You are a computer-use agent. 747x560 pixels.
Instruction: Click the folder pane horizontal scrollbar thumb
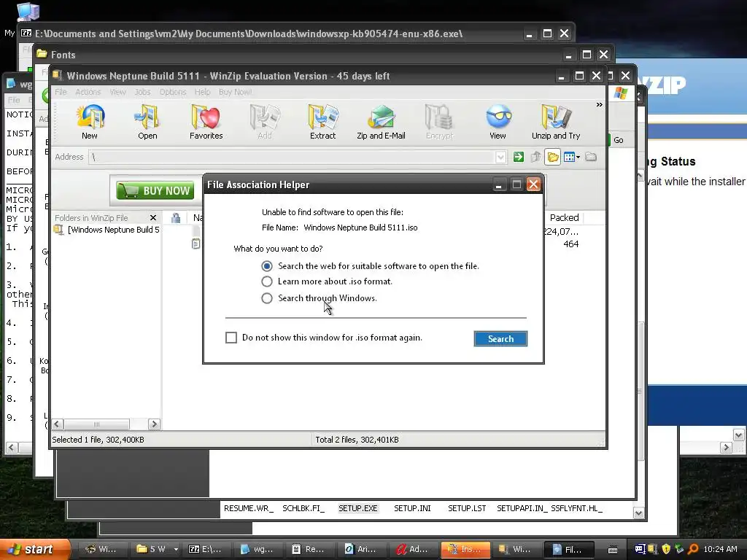coord(97,424)
